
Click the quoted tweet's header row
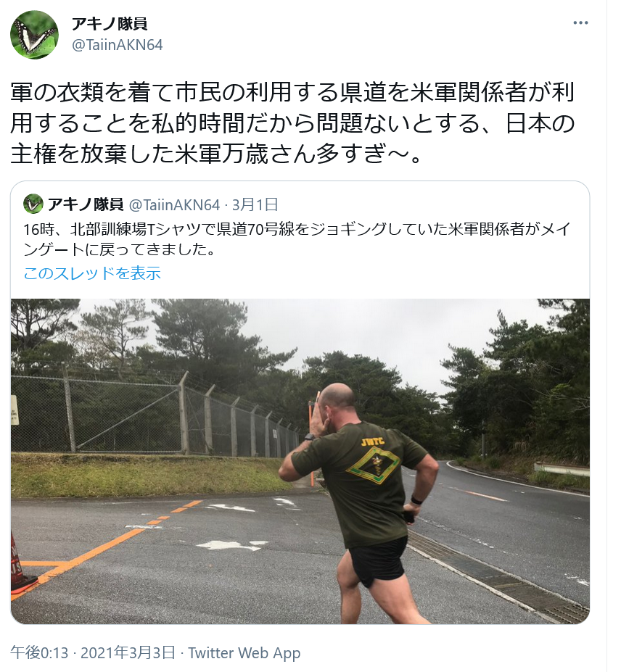pos(151,204)
